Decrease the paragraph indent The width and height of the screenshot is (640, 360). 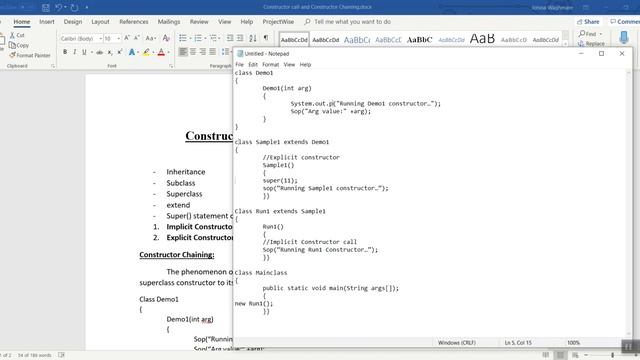[230, 38]
